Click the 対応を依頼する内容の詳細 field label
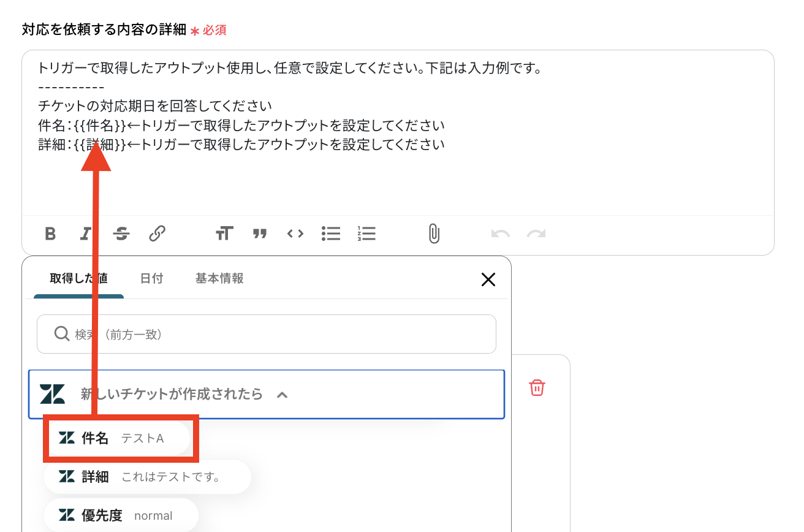The width and height of the screenshot is (804, 532). tap(104, 29)
